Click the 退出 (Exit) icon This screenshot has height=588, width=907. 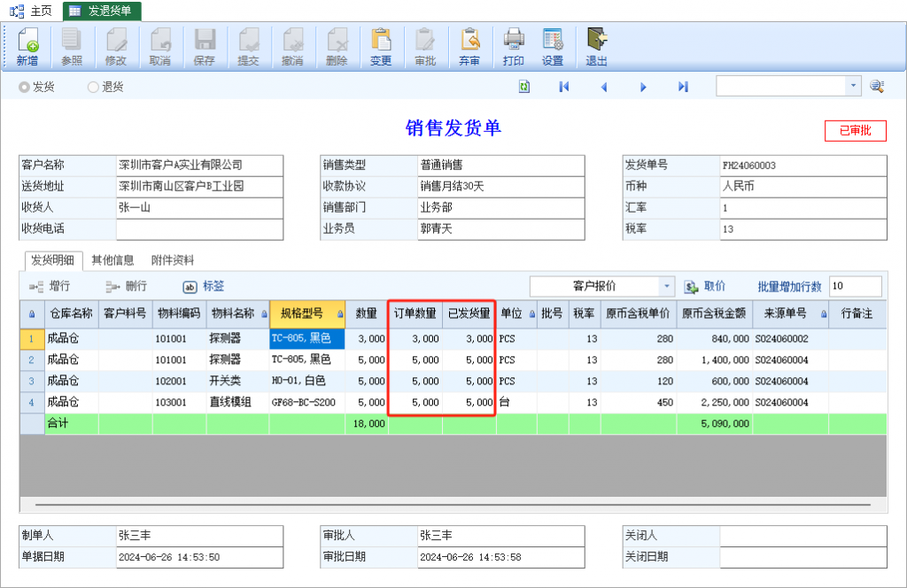(597, 46)
